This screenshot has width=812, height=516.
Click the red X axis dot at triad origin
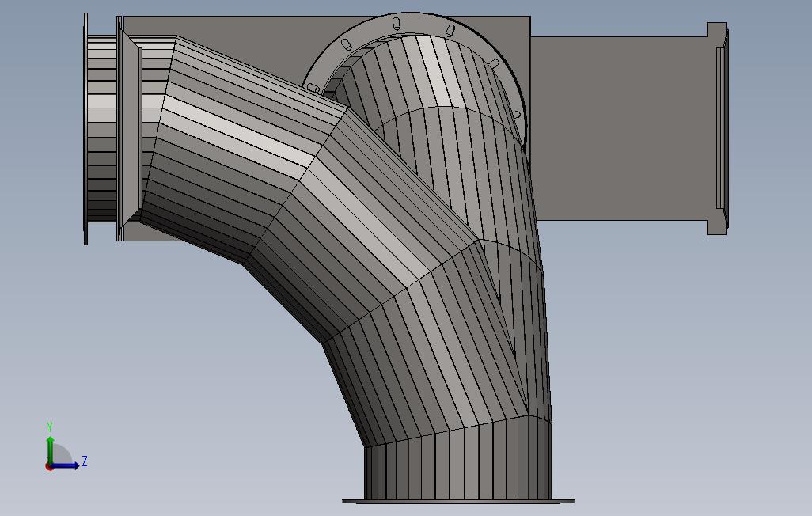pos(49,467)
